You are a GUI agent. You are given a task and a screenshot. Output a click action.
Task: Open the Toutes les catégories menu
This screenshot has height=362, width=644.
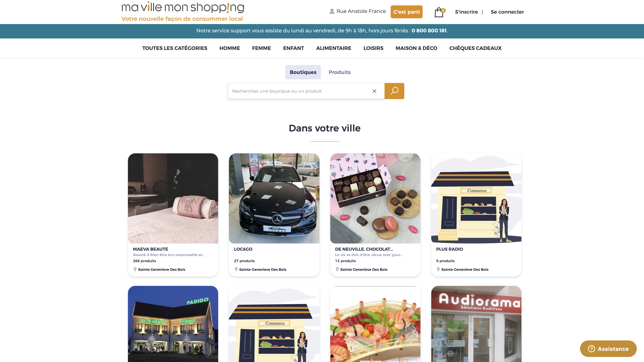tap(175, 48)
